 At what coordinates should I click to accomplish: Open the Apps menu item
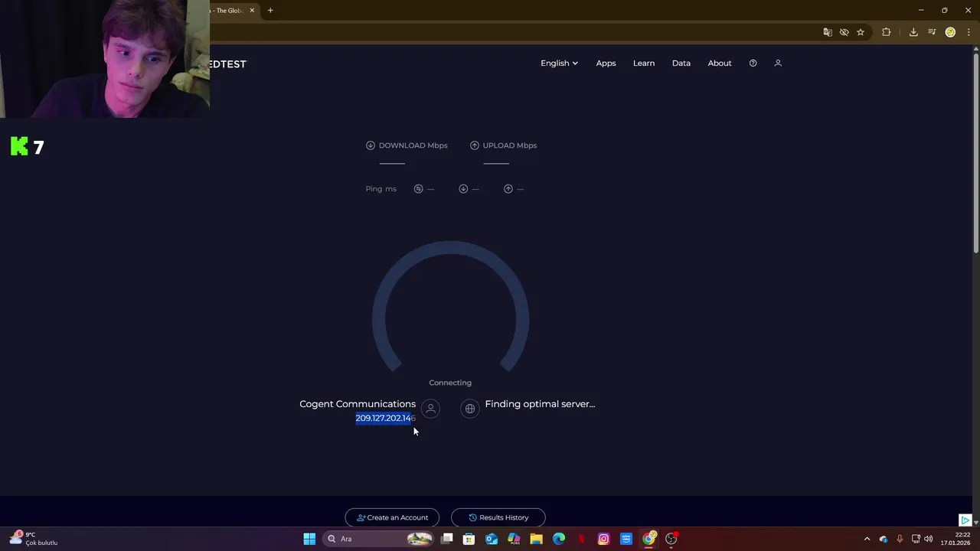click(x=606, y=64)
